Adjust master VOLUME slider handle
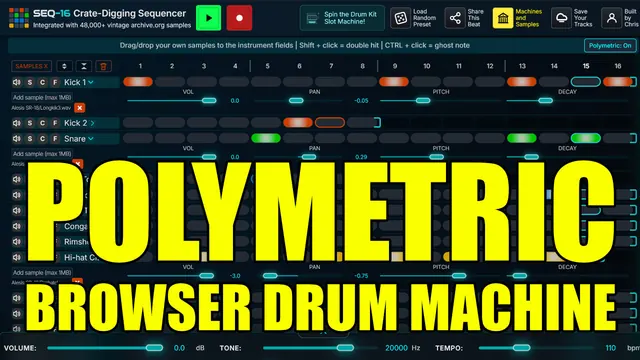 click(154, 348)
